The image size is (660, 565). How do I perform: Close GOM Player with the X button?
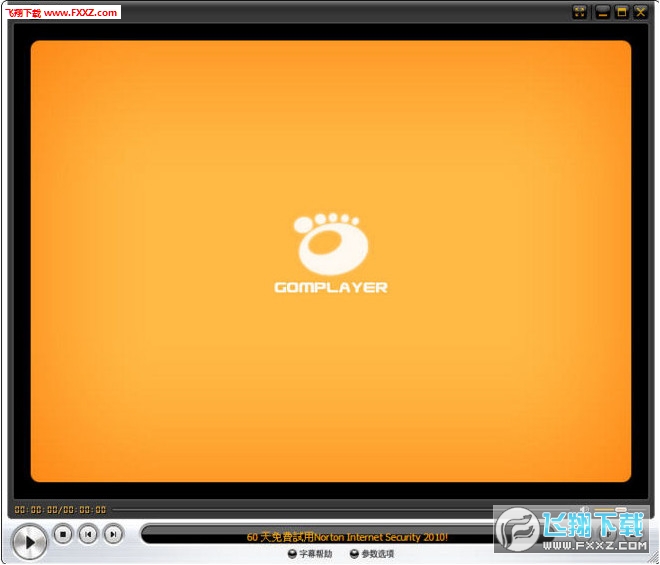point(641,12)
